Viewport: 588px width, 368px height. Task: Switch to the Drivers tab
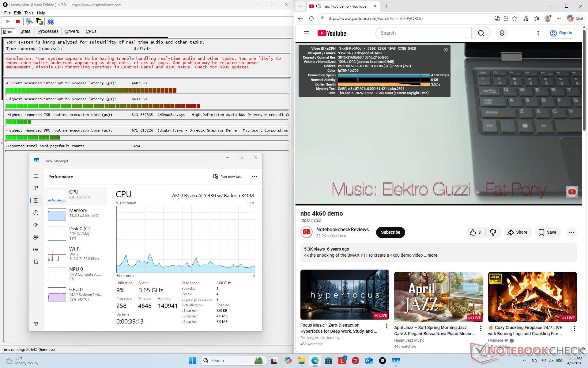click(x=72, y=31)
